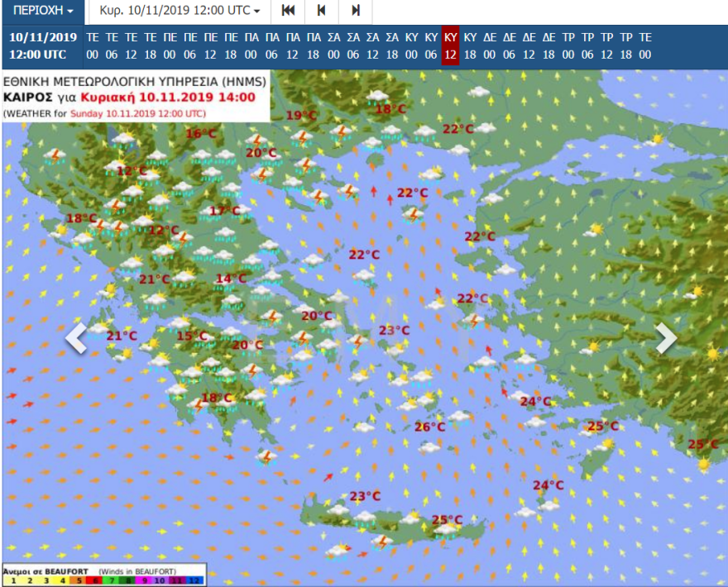Click the 26°C temperature label on the map
The height and width of the screenshot is (587, 728).
429,427
